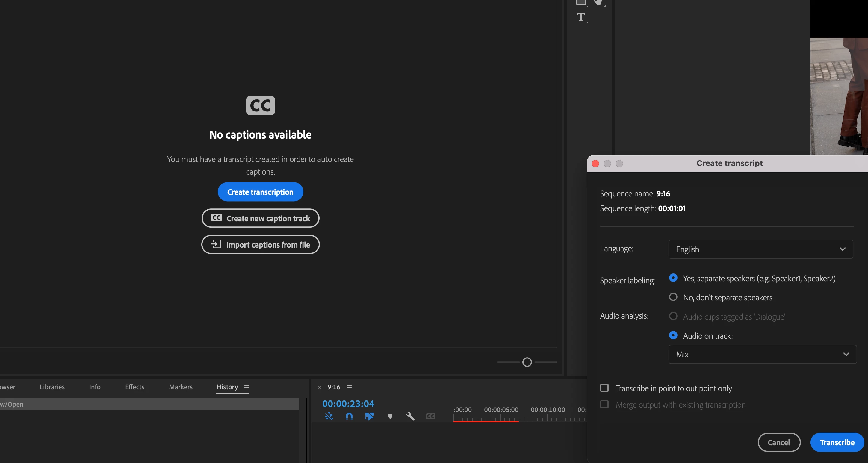Screen dimensions: 868x463
Task: Open 9:16 sequence panel menu icon
Action: coord(349,387)
